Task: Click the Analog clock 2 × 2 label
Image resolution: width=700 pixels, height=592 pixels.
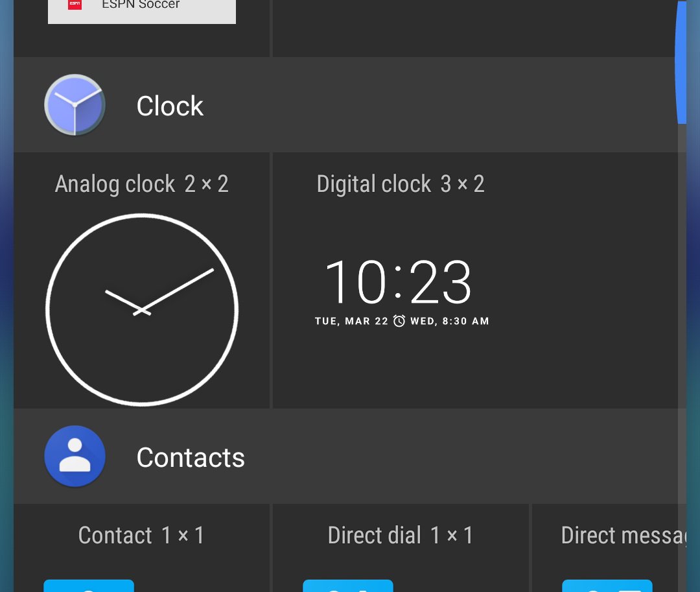Action: pos(141,184)
